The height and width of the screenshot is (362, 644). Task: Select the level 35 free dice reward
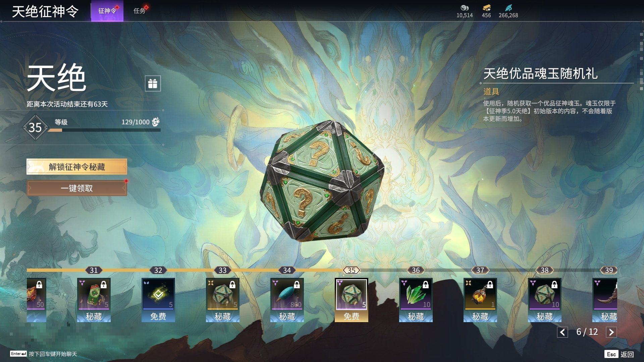click(x=351, y=294)
